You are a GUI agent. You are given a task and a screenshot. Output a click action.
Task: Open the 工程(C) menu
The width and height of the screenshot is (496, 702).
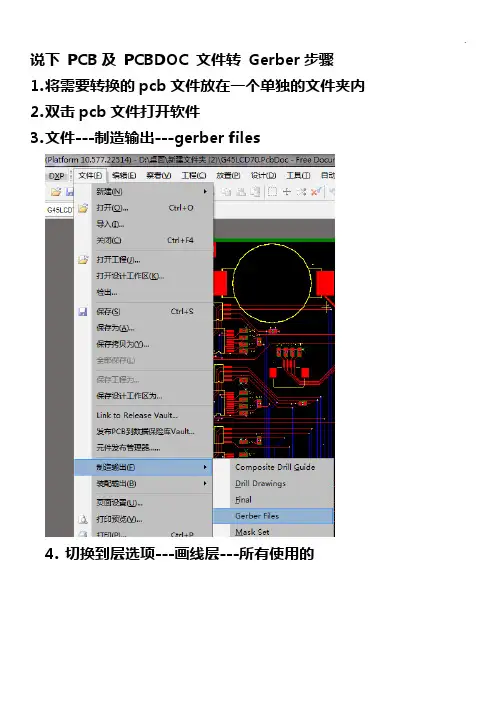pyautogui.click(x=193, y=176)
